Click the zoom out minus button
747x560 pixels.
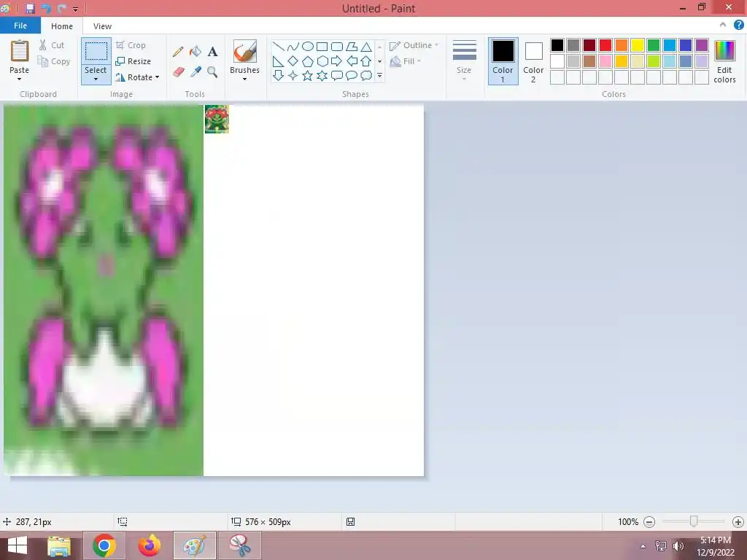[x=649, y=522]
